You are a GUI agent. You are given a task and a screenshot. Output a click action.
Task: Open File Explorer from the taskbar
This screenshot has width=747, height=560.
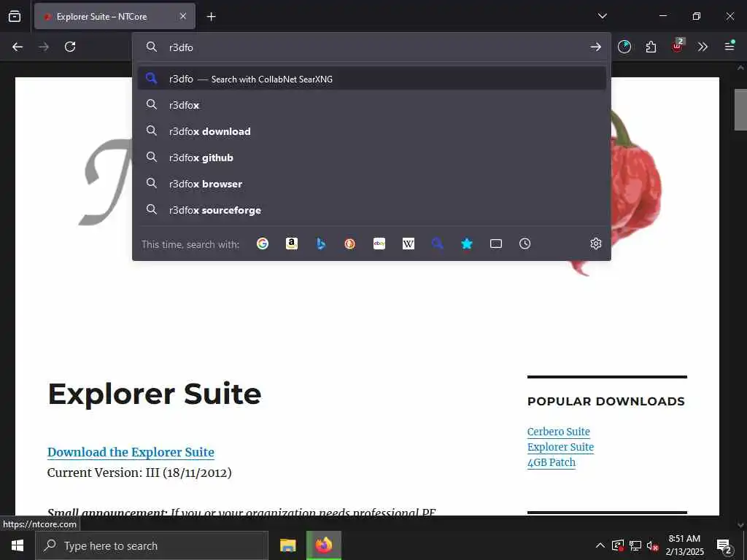point(287,545)
